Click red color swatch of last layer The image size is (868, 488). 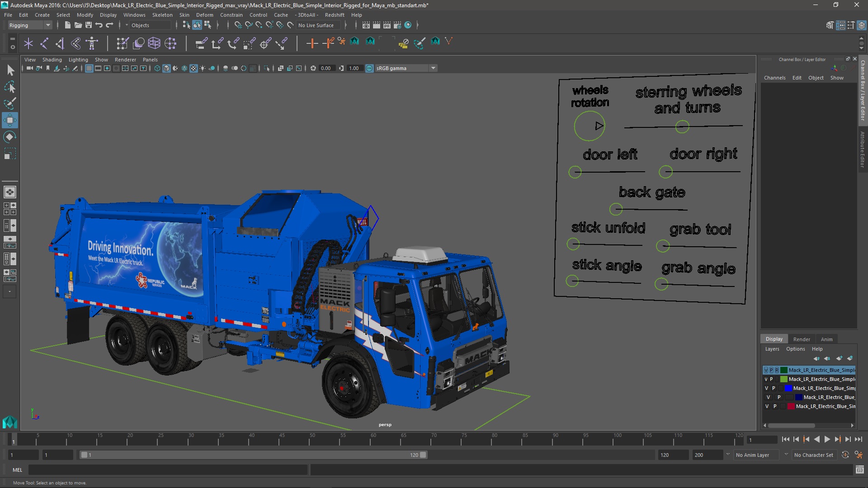coord(791,406)
